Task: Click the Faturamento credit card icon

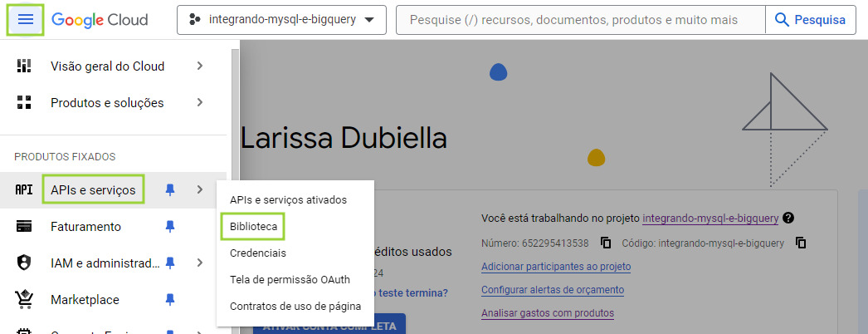Action: coord(24,227)
